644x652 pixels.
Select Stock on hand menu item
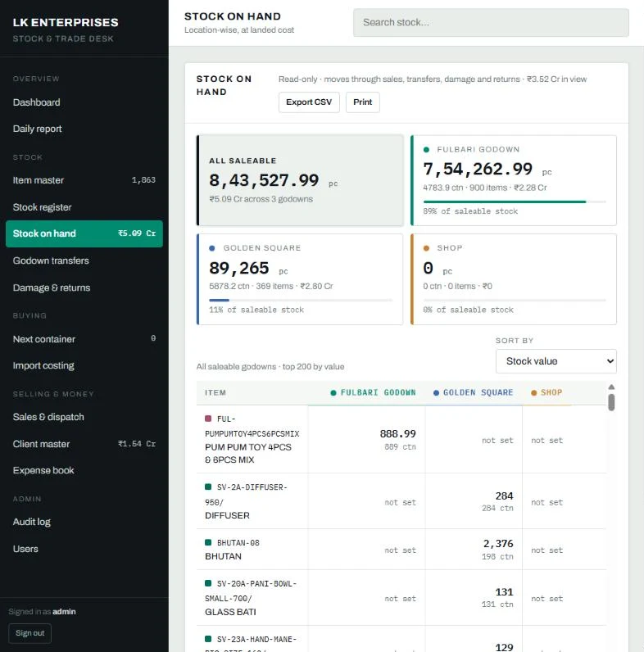pos(84,233)
